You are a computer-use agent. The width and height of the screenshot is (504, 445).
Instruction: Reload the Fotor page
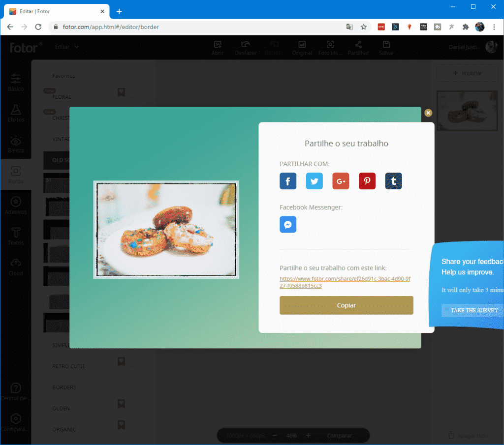tap(38, 27)
